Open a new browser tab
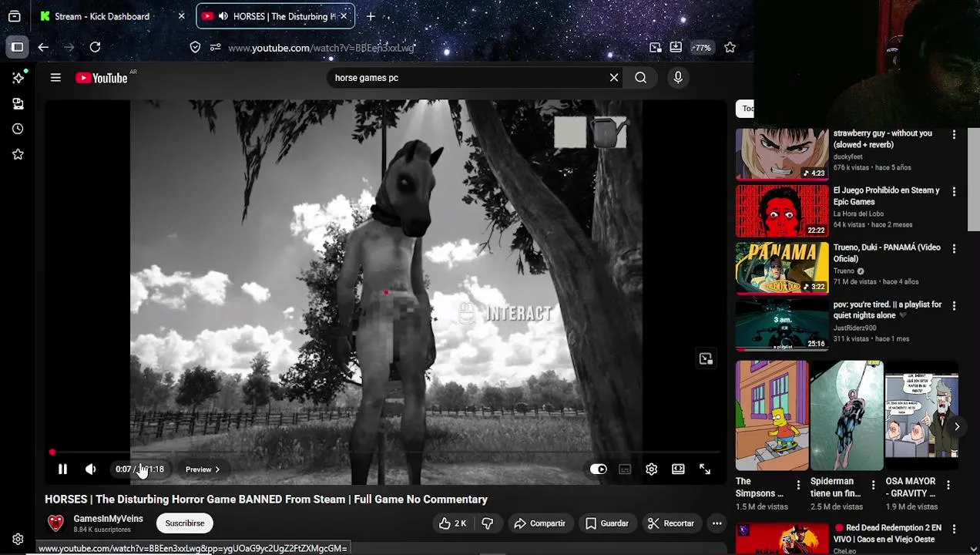The image size is (980, 555). tap(371, 16)
